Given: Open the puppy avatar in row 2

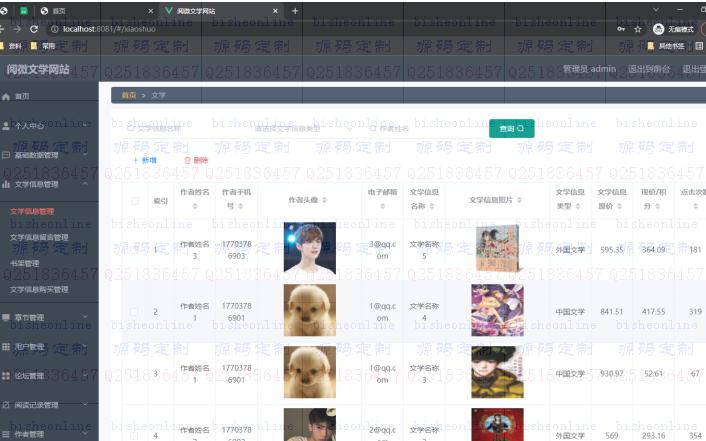Looking at the screenshot, I should pos(310,310).
